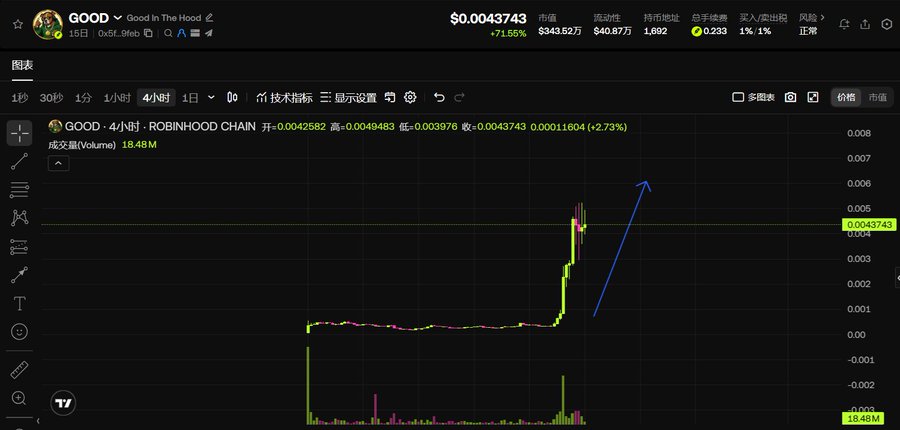Viewport: 900px width, 430px height.
Task: Click the 成交量(Volume) indicator label
Action: 82,145
